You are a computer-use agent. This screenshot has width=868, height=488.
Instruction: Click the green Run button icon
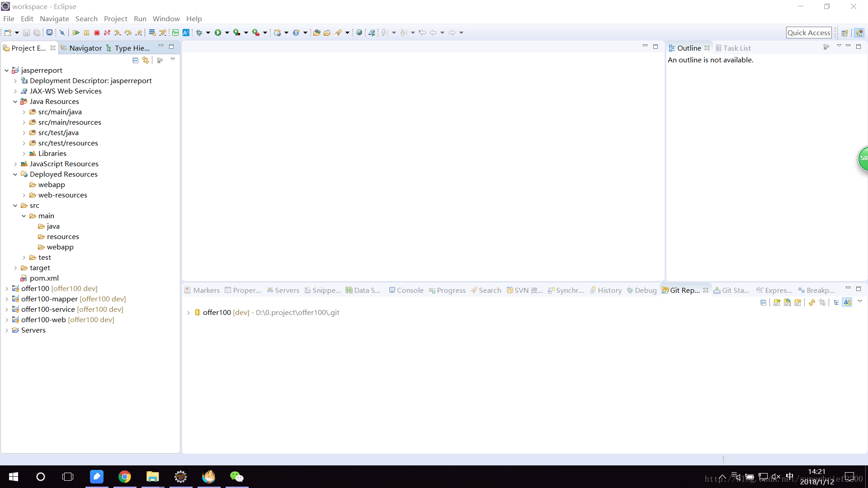click(218, 33)
